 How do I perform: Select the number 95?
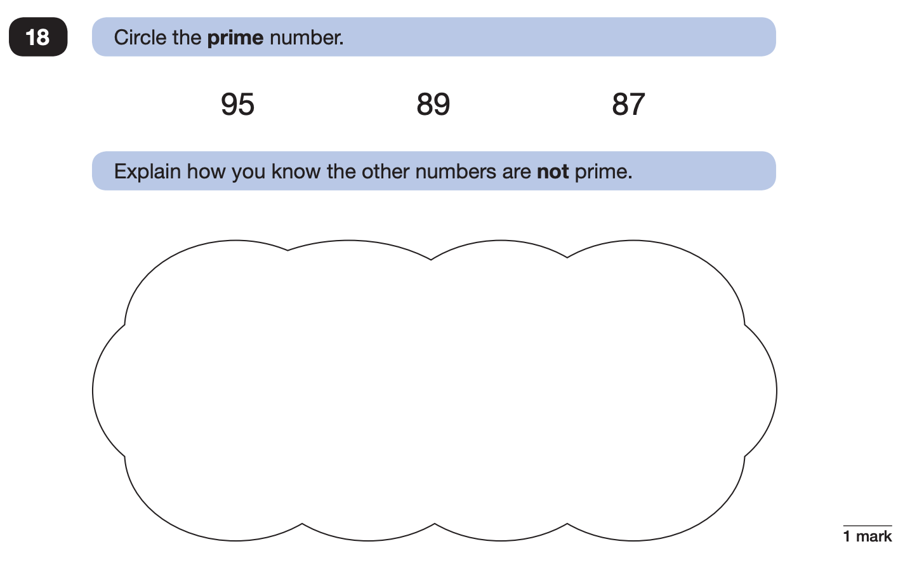pos(237,104)
